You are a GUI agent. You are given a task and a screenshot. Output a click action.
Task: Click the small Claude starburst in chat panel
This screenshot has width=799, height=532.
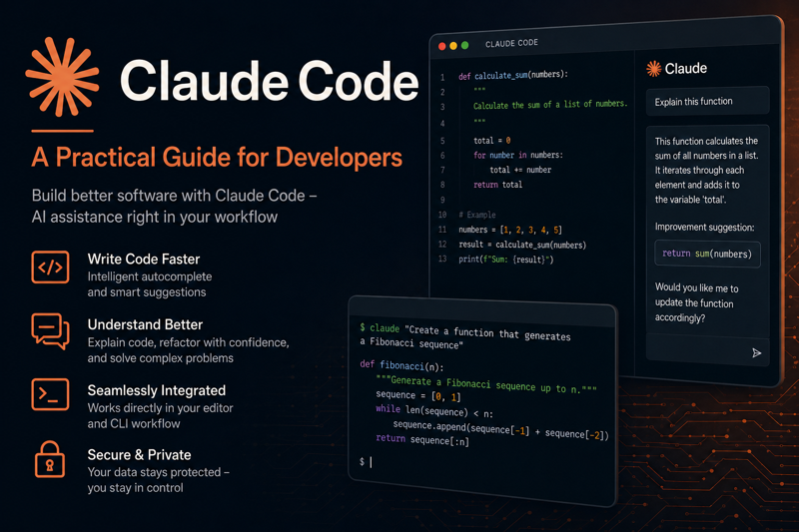[x=653, y=68]
